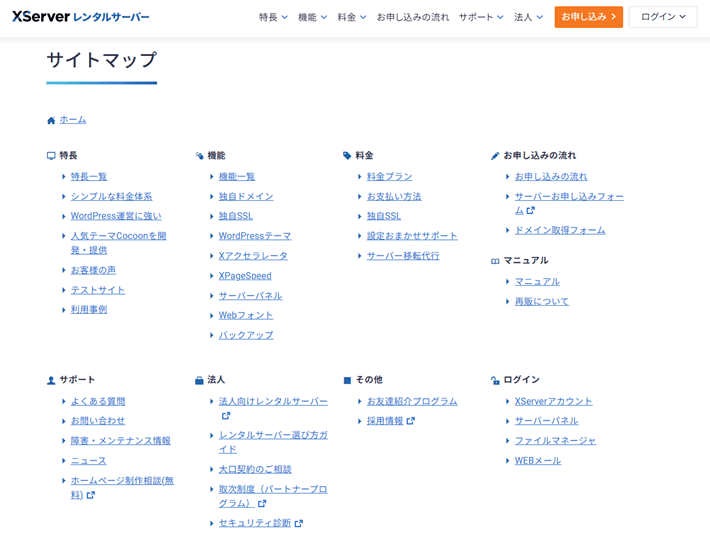Click external link icon after 法人向けレンタルサーバー
The height and width of the screenshot is (534, 710).
pos(226,415)
